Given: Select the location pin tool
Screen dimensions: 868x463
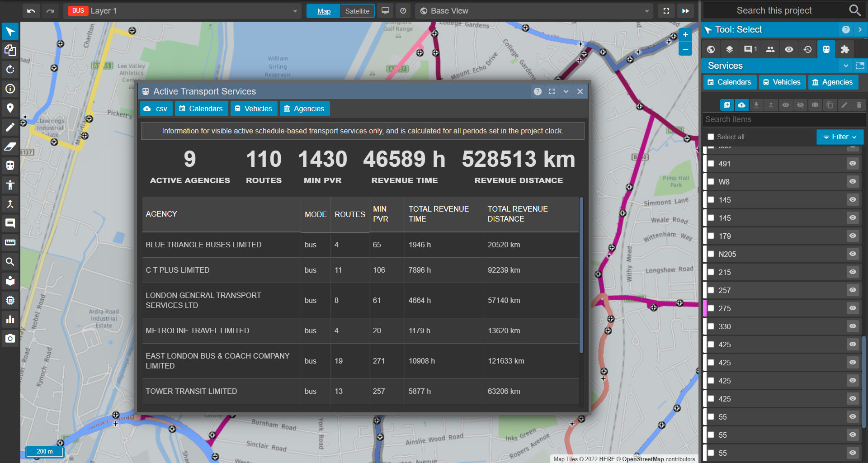Looking at the screenshot, I should [10, 108].
